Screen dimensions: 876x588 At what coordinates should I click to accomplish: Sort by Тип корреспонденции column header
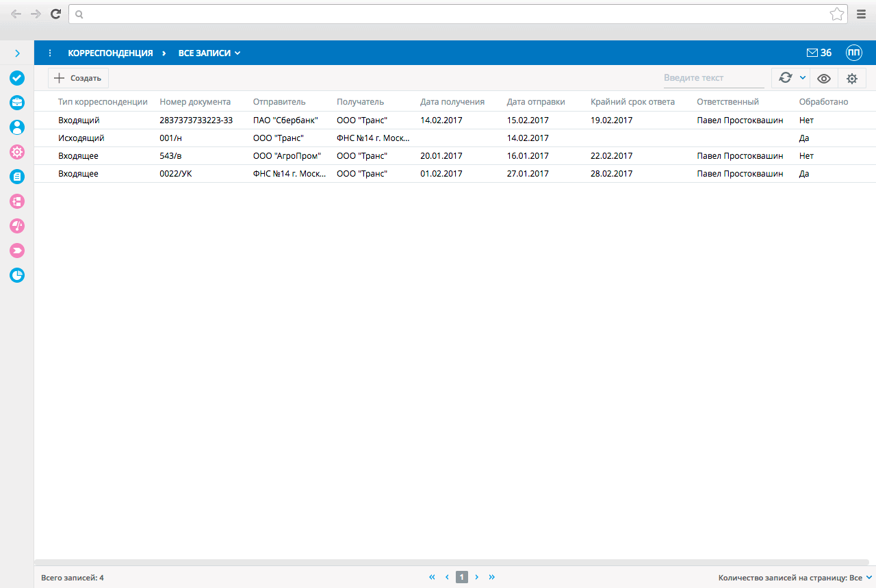pos(103,102)
